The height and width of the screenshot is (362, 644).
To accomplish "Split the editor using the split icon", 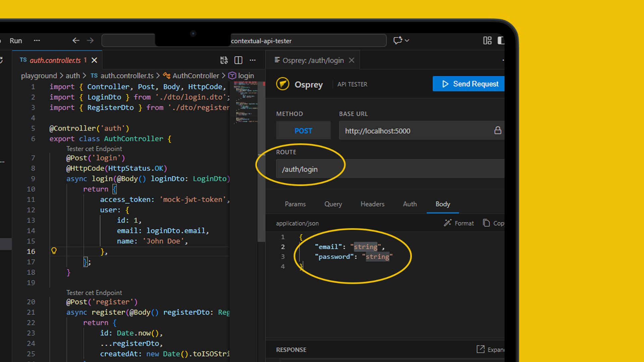I will pyautogui.click(x=238, y=60).
